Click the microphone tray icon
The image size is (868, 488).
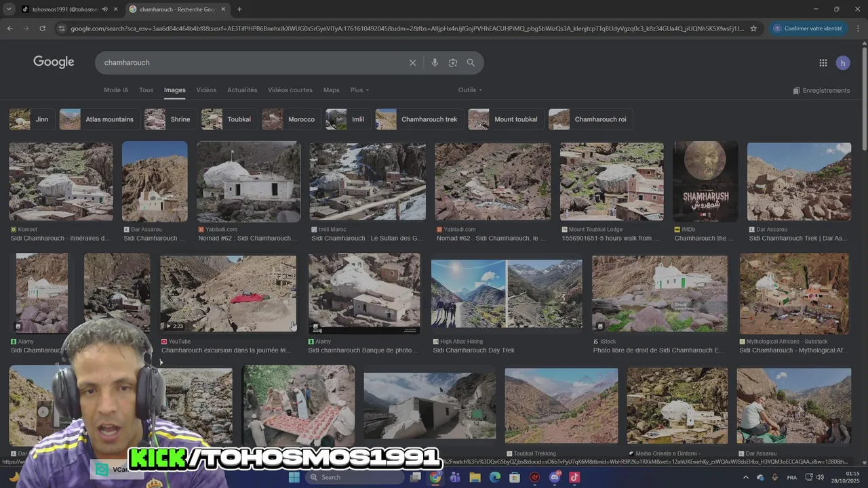pos(774,477)
